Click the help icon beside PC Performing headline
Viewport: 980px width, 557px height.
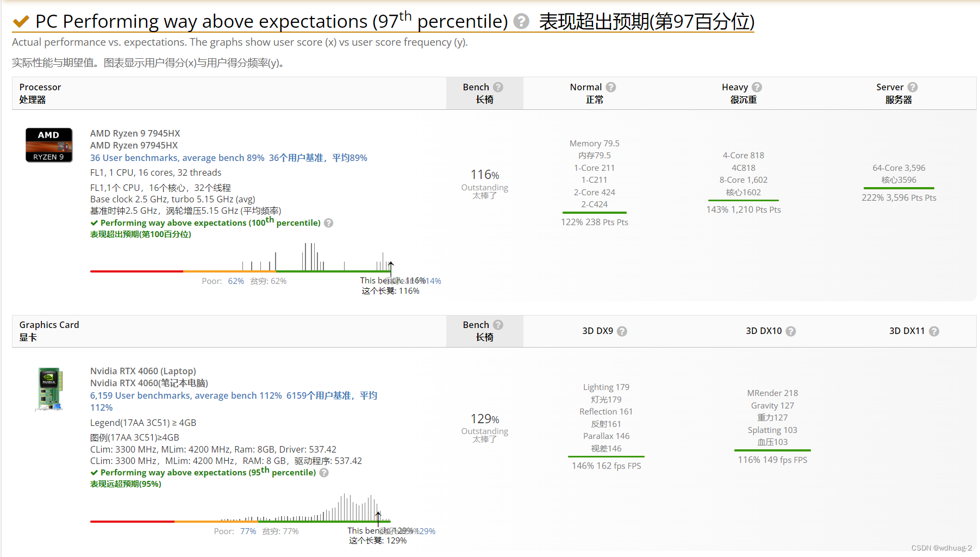click(521, 21)
